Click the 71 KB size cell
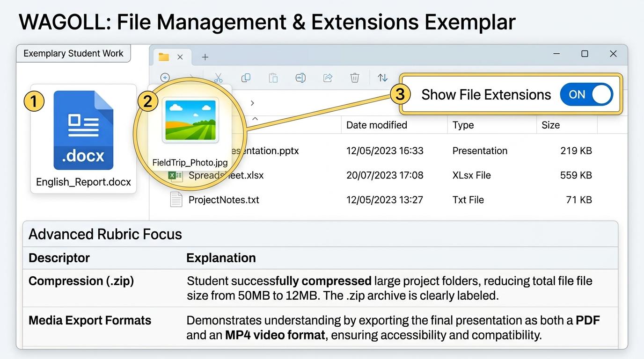Image resolution: width=644 pixels, height=359 pixels. [579, 200]
